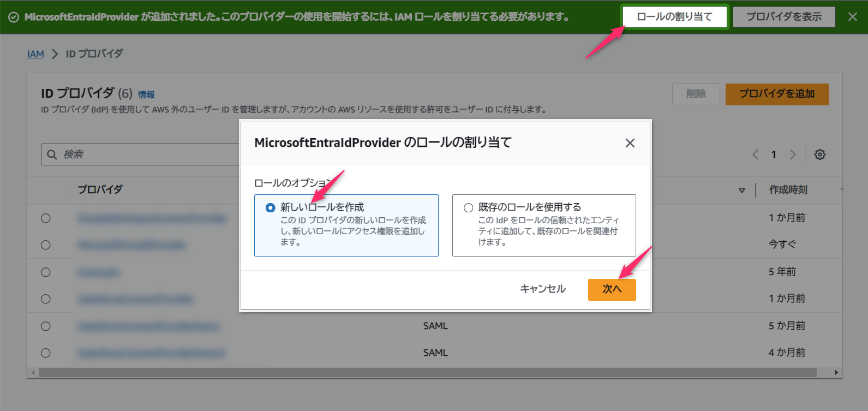The width and height of the screenshot is (868, 411).
Task: Open table settings gear icon
Action: tap(820, 154)
